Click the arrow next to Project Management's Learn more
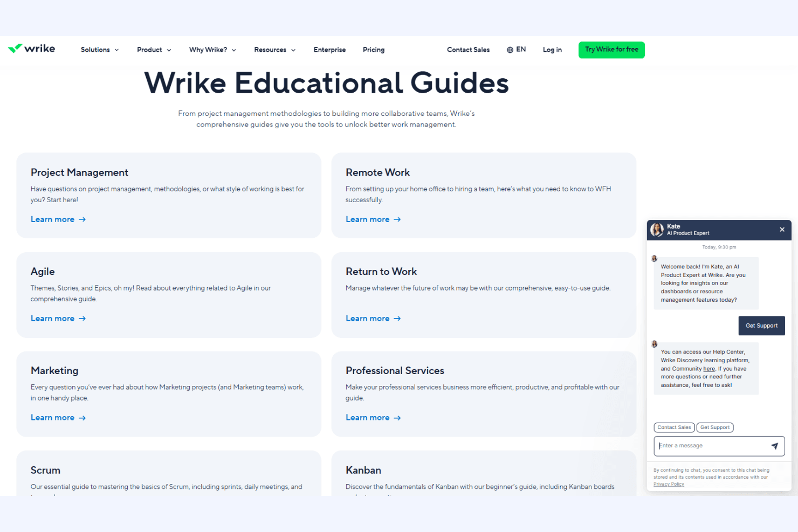The width and height of the screenshot is (798, 532). pos(82,219)
